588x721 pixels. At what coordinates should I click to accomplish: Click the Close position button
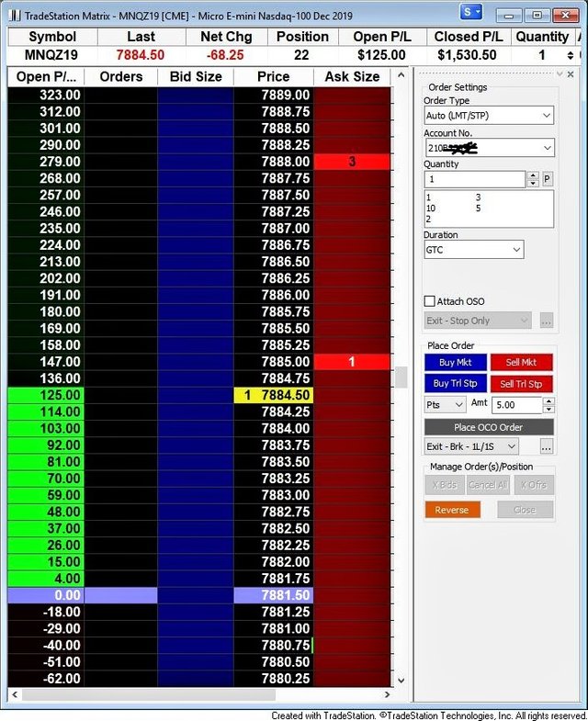click(x=525, y=510)
